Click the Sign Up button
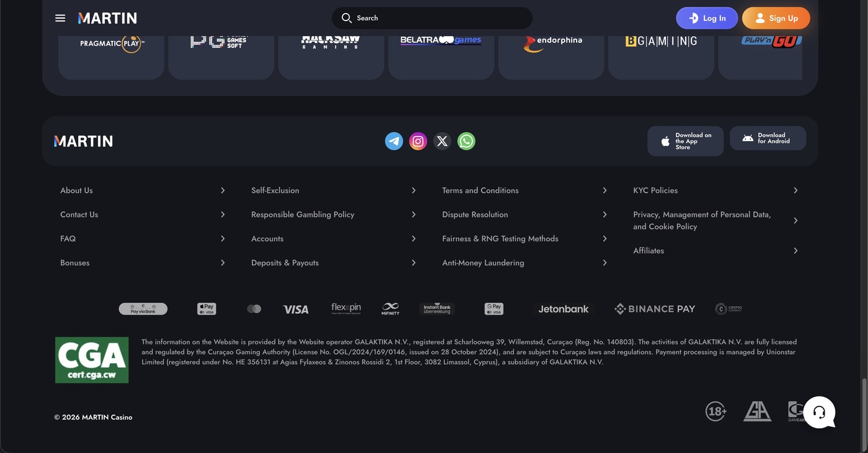Image resolution: width=868 pixels, height=453 pixels. point(776,18)
